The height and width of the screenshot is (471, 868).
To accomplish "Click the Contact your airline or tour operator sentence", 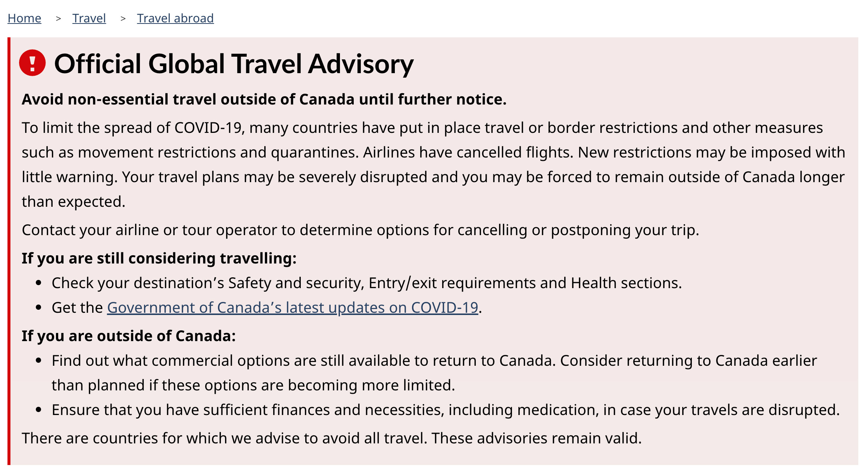I will 360,230.
